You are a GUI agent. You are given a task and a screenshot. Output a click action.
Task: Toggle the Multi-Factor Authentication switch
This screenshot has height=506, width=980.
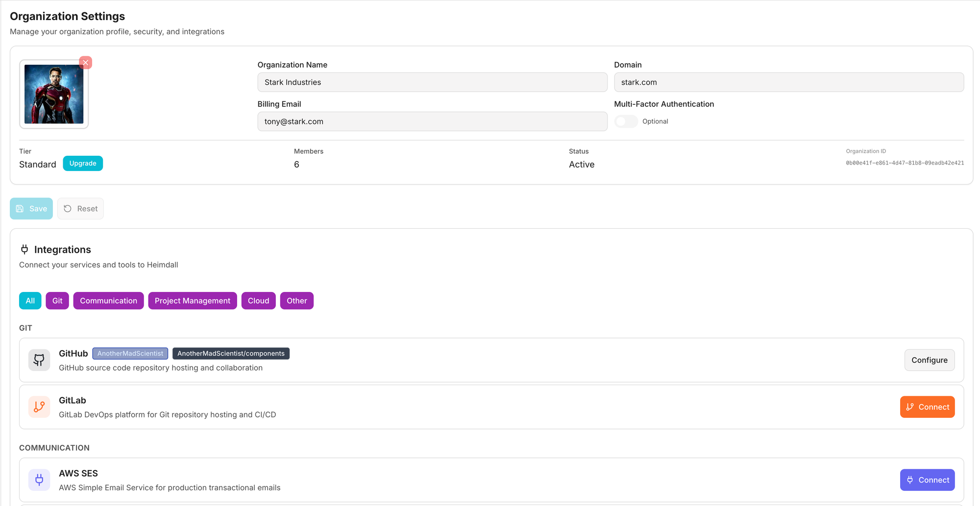626,121
